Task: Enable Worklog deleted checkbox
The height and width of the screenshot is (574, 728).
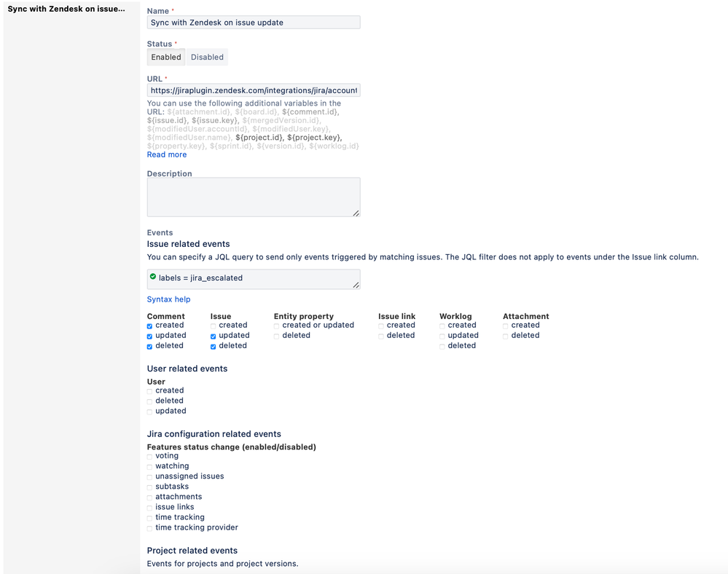Action: click(442, 347)
